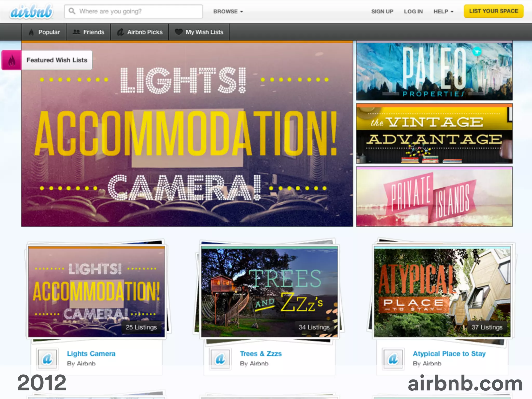
Task: Open the large Lights Accommodation Camera banner
Action: click(187, 134)
